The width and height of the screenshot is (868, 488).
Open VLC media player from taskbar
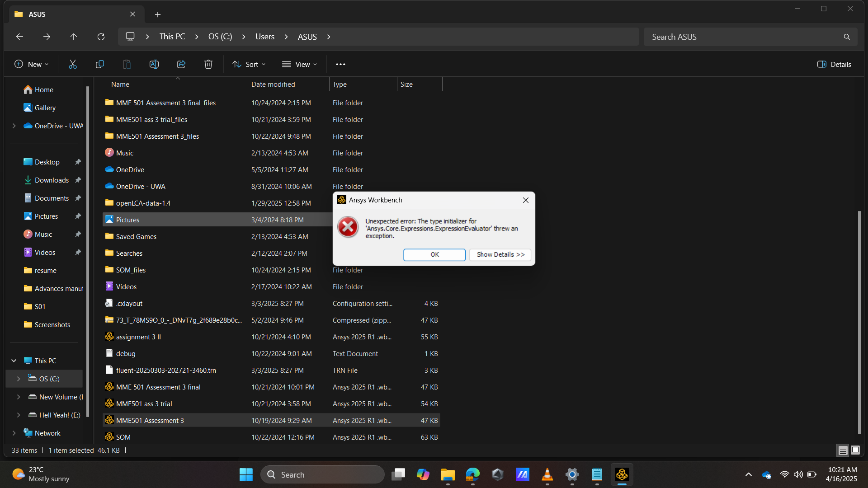pos(547,474)
